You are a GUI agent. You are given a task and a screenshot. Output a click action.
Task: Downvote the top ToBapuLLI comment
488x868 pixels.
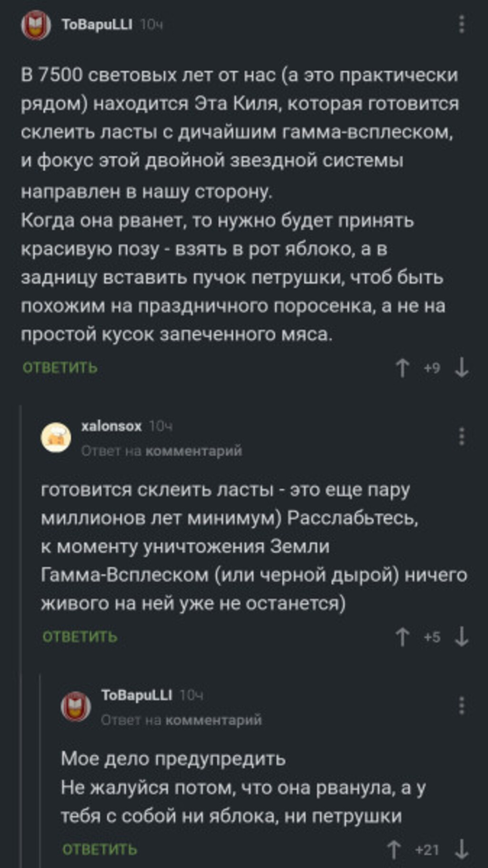click(x=461, y=368)
